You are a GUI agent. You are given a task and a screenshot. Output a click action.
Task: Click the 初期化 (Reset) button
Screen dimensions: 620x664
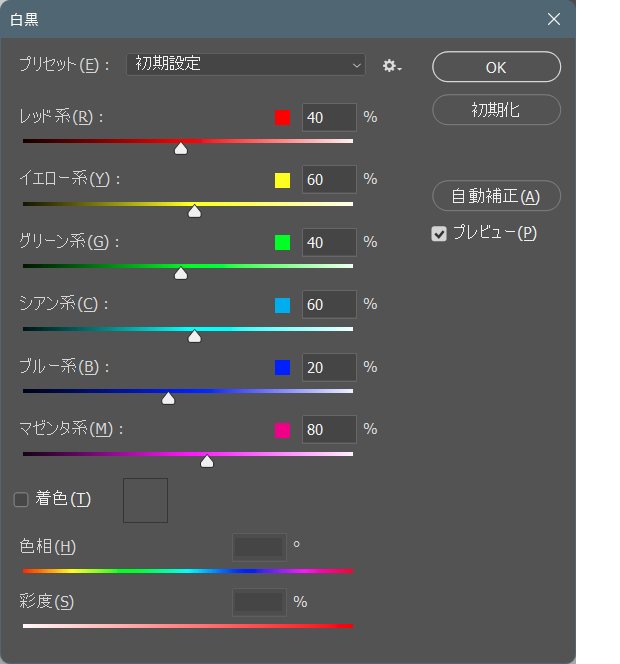click(496, 110)
